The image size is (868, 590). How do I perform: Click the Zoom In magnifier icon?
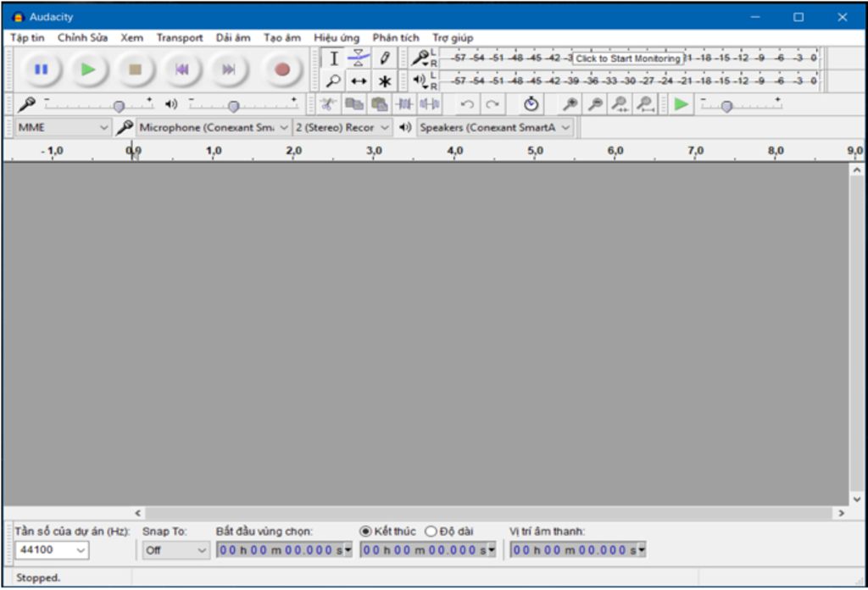click(x=570, y=104)
